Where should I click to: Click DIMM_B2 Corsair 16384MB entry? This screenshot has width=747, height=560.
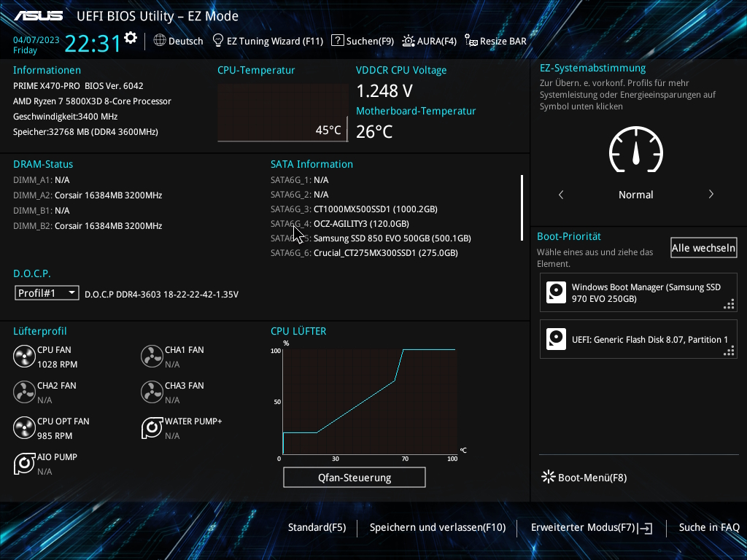(88, 226)
